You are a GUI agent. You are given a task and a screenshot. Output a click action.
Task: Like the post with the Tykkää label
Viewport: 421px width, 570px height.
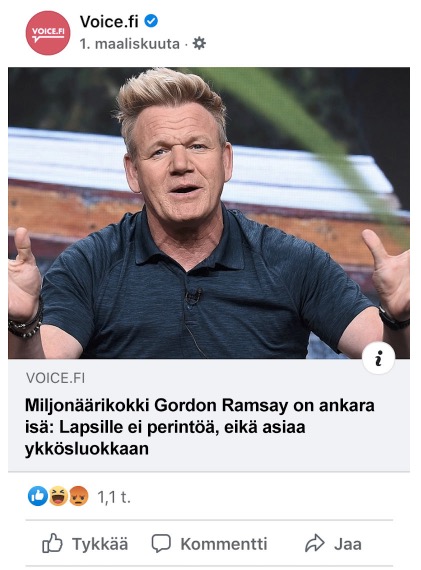coord(100,544)
